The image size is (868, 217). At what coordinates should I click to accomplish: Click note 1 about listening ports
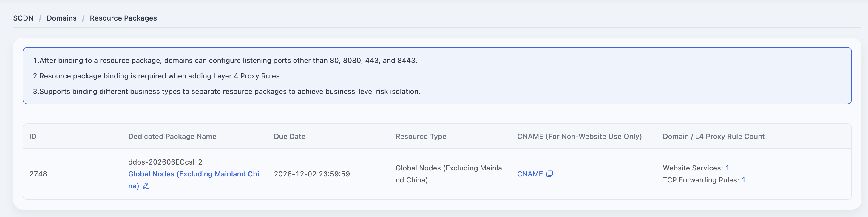coord(225,60)
